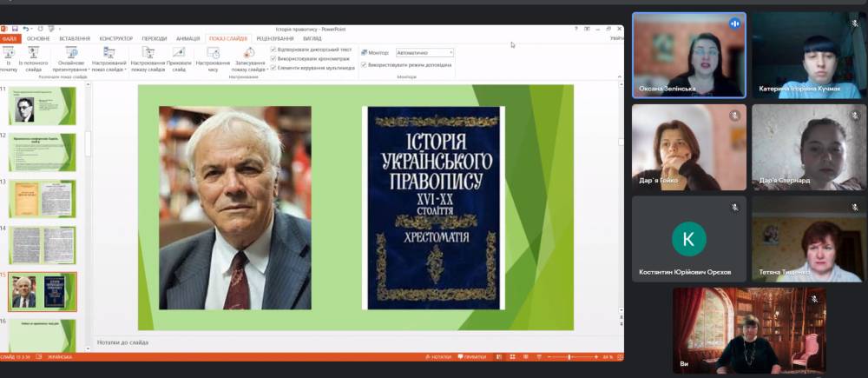Screen dimensions: 868x378
Task: Toggle the play narrations checkbox (Відтворювати дикторський текст)
Action: pyautogui.click(x=274, y=50)
